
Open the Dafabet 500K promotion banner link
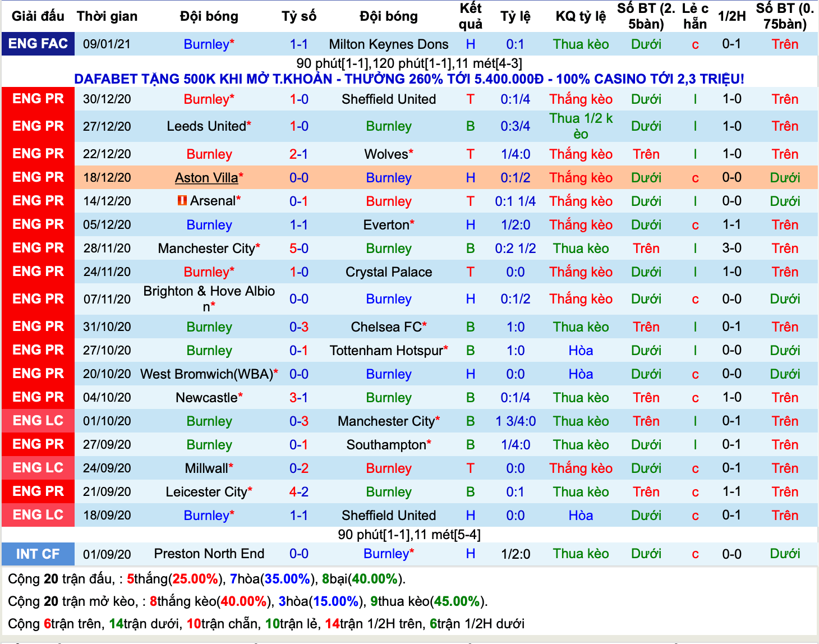[x=409, y=79]
